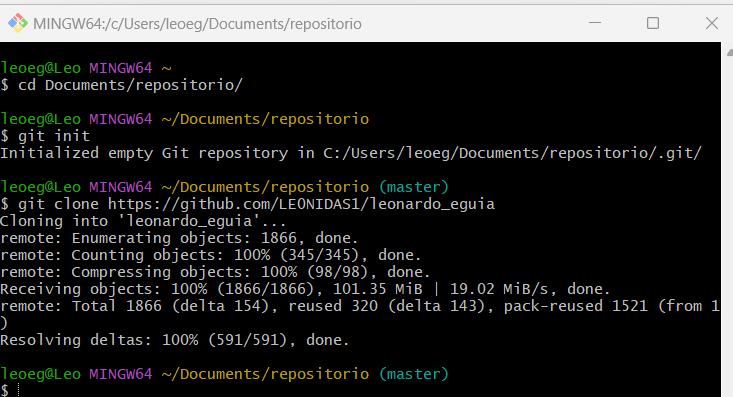
Task: Click the window title text MINGW64:/c/Users/leoeg/Documents/repositorio
Action: (197, 24)
